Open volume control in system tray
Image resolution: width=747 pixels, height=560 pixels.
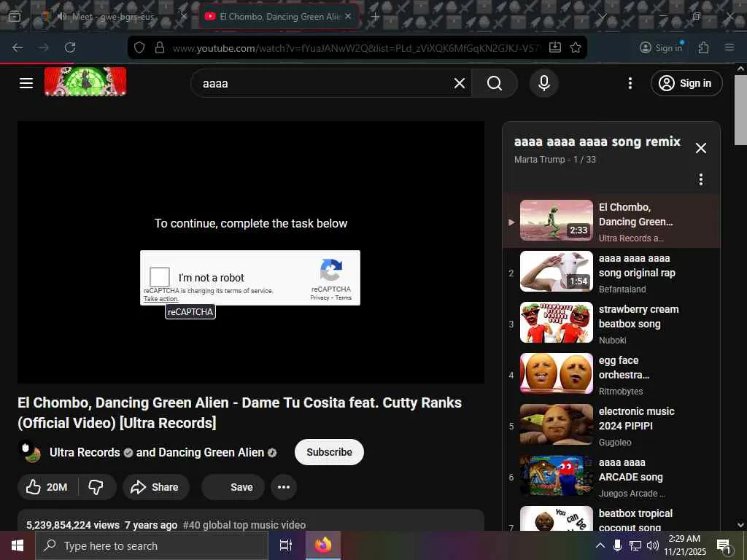pos(652,545)
